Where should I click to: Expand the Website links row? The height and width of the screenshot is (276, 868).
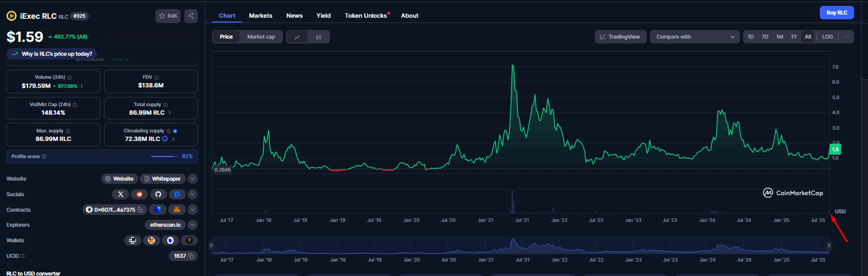click(x=193, y=178)
